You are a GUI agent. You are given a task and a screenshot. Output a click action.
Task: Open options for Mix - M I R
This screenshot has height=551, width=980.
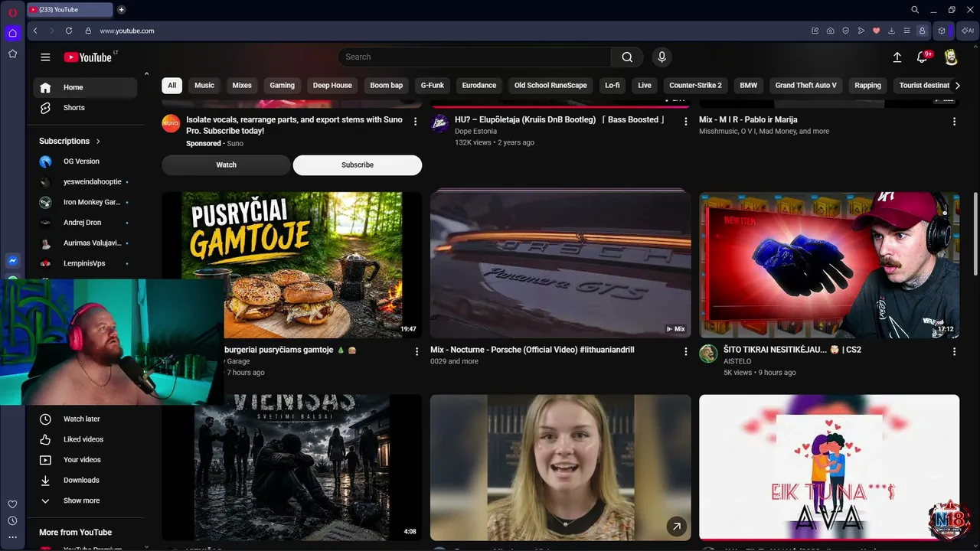(954, 122)
